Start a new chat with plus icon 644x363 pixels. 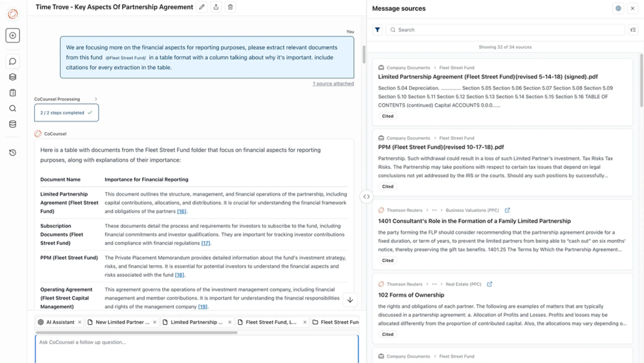(13, 36)
